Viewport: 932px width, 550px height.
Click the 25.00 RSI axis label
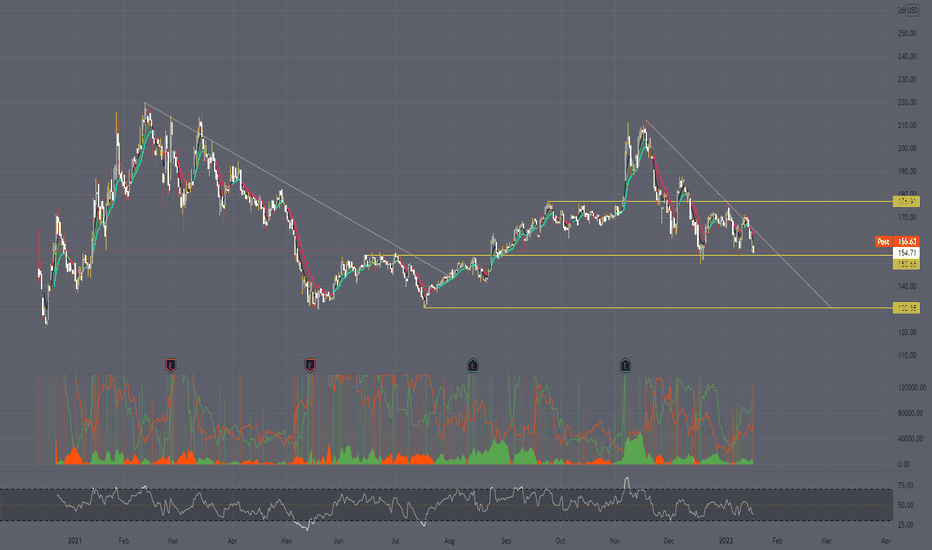905,525
